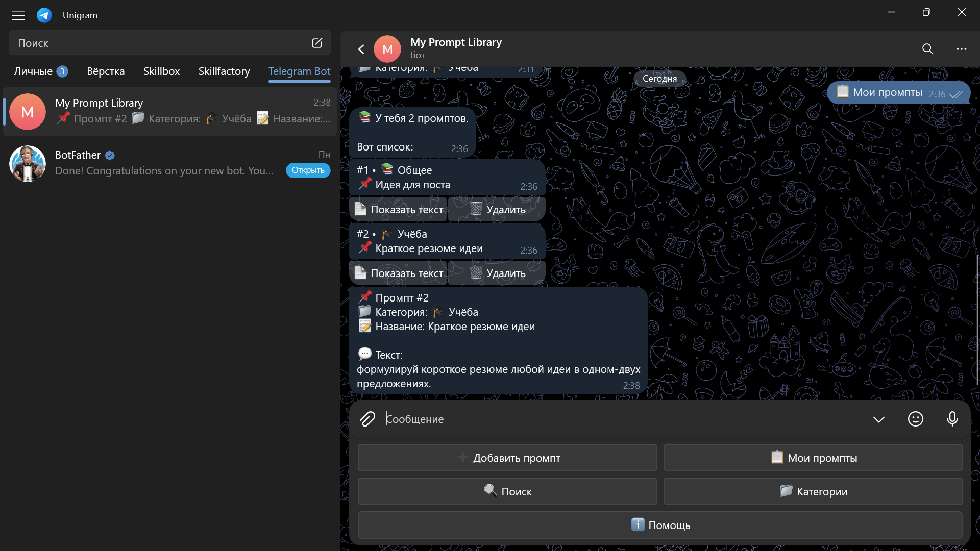Click the attach file paperclip icon
Image resolution: width=980 pixels, height=551 pixels.
pos(367,419)
